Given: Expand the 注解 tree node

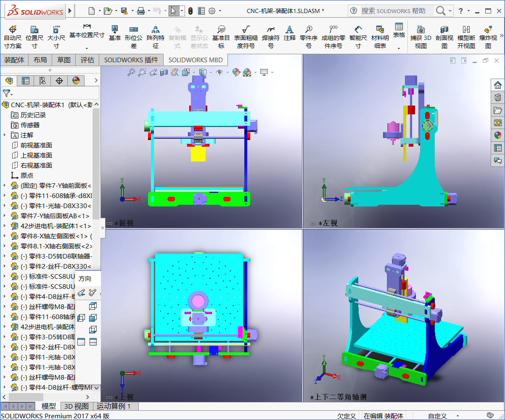Looking at the screenshot, I should (x=5, y=135).
